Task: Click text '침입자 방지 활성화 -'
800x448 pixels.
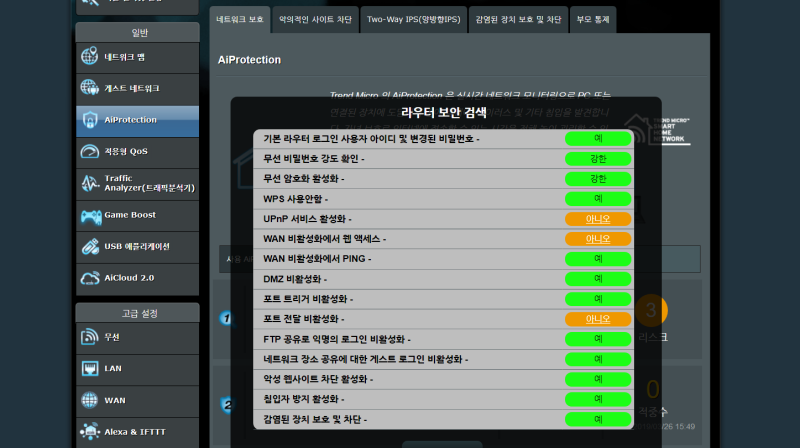Action: tap(304, 399)
